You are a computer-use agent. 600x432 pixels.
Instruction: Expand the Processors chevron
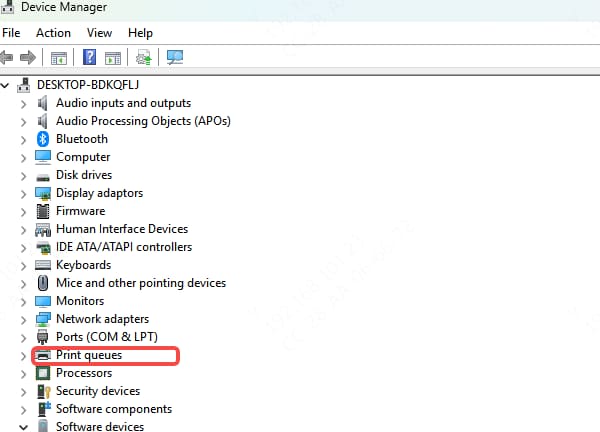pyautogui.click(x=23, y=373)
